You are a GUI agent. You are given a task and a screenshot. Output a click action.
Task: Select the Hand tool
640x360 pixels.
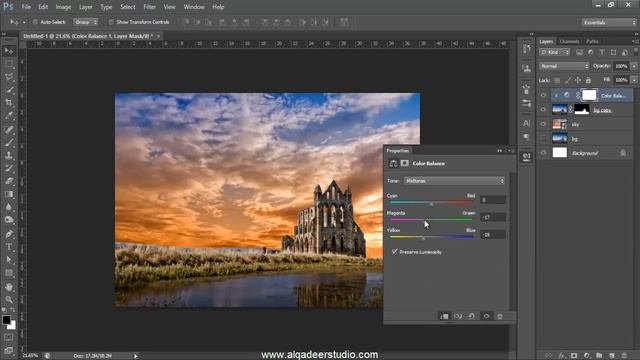(x=9, y=287)
